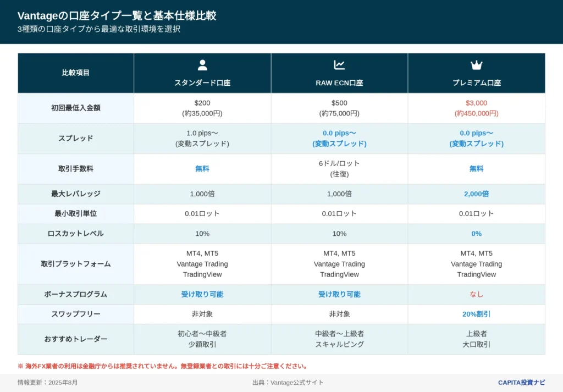Click 0.01ロット under RAW ECN口座

point(339,213)
